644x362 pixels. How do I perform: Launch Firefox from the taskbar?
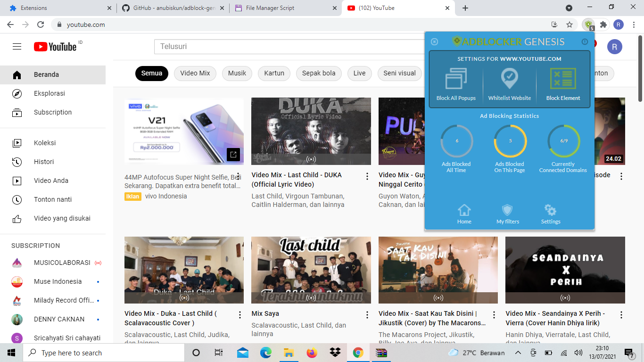(x=312, y=353)
